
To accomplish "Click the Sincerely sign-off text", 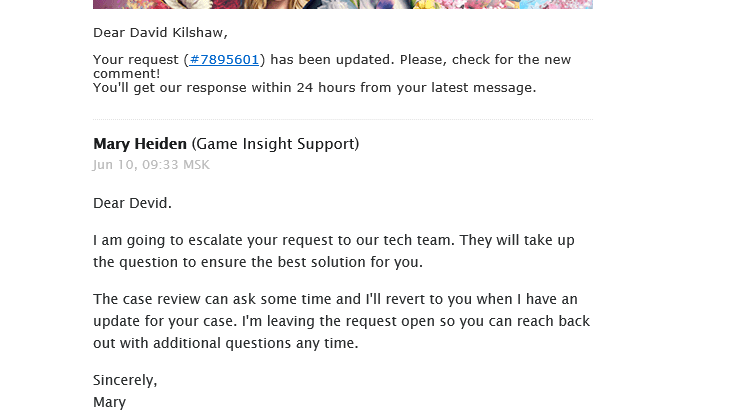I will click(125, 380).
